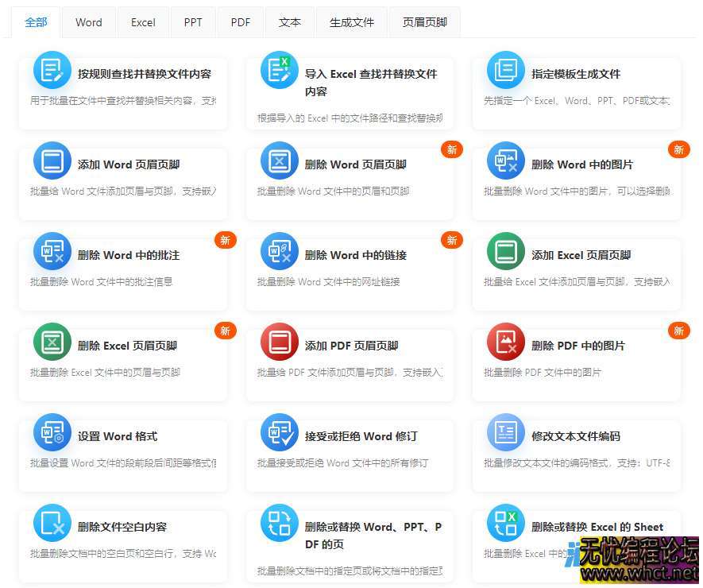The image size is (703, 588).
Task: Click the 删除 Word 中的链接 icon
Action: pos(279,253)
